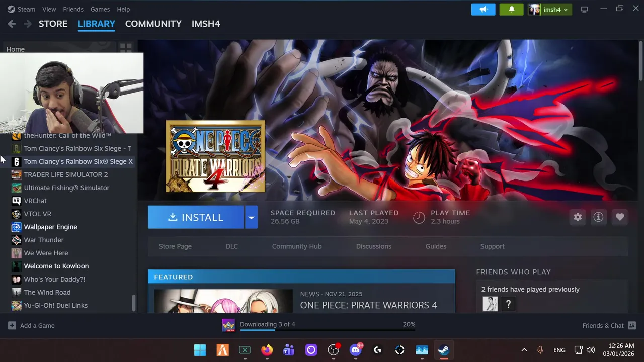Click the Add a Game plus icon
The height and width of the screenshot is (362, 644).
(x=12, y=326)
